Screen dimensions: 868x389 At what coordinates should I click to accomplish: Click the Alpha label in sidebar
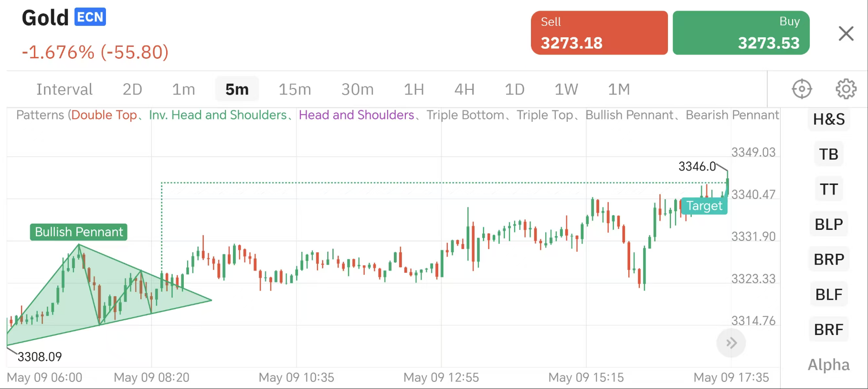828,365
